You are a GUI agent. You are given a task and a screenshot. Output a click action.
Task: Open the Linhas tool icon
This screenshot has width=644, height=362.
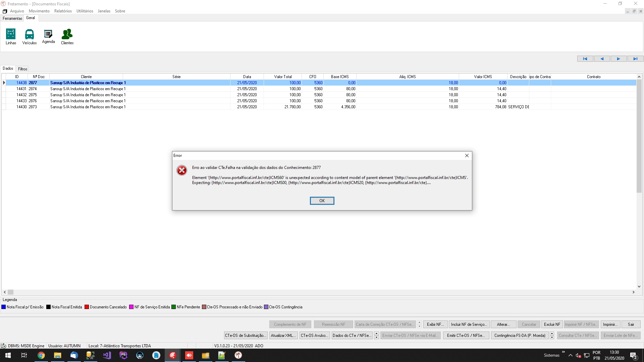point(11,37)
